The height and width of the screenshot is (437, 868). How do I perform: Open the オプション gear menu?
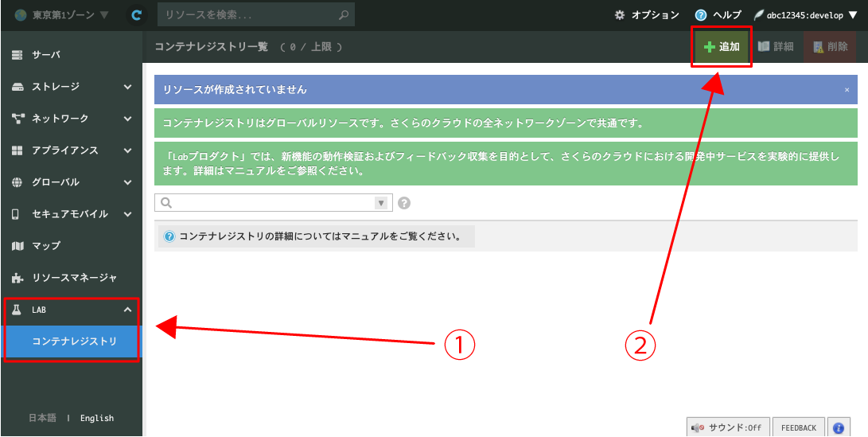point(647,15)
